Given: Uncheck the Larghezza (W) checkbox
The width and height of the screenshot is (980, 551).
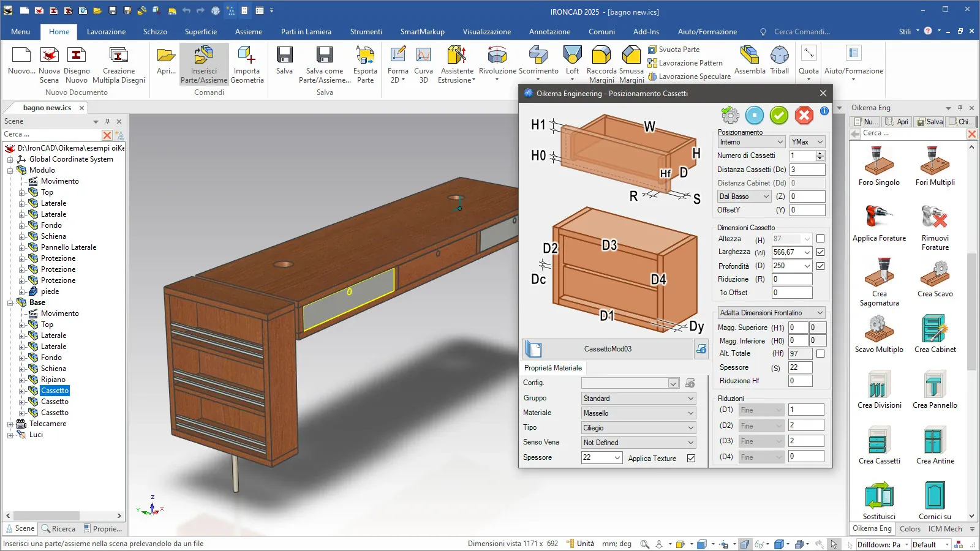Looking at the screenshot, I should coord(821,252).
